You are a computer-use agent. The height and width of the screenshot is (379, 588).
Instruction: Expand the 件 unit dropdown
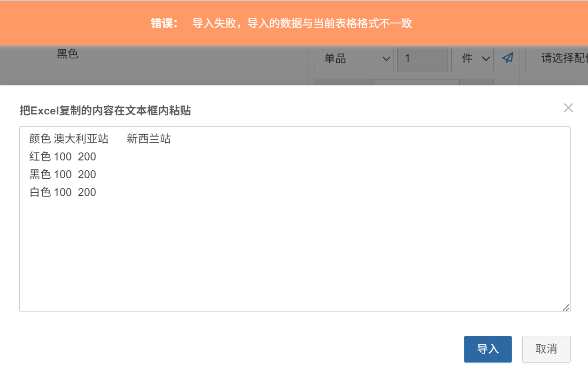click(472, 59)
